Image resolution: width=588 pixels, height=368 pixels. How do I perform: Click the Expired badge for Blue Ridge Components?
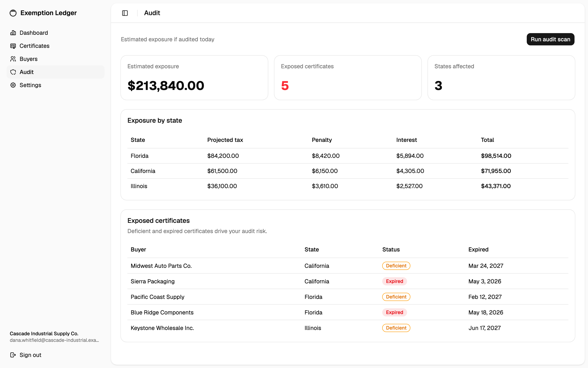[394, 312]
